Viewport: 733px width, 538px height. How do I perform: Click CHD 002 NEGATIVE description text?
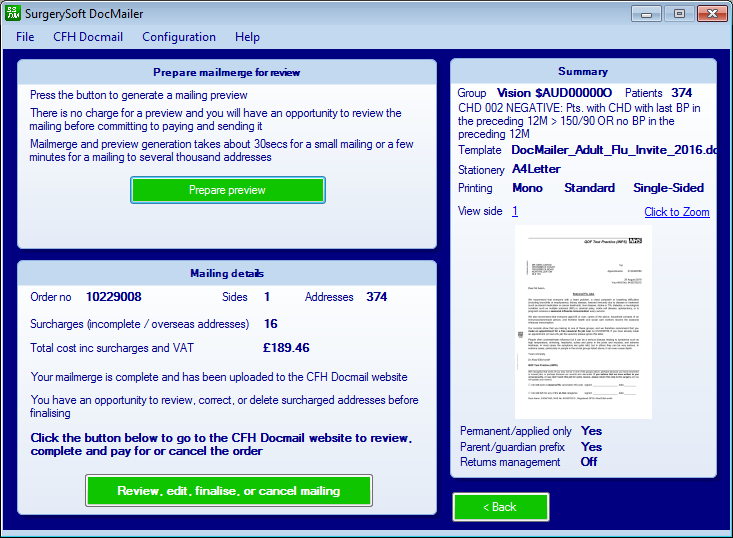(579, 121)
